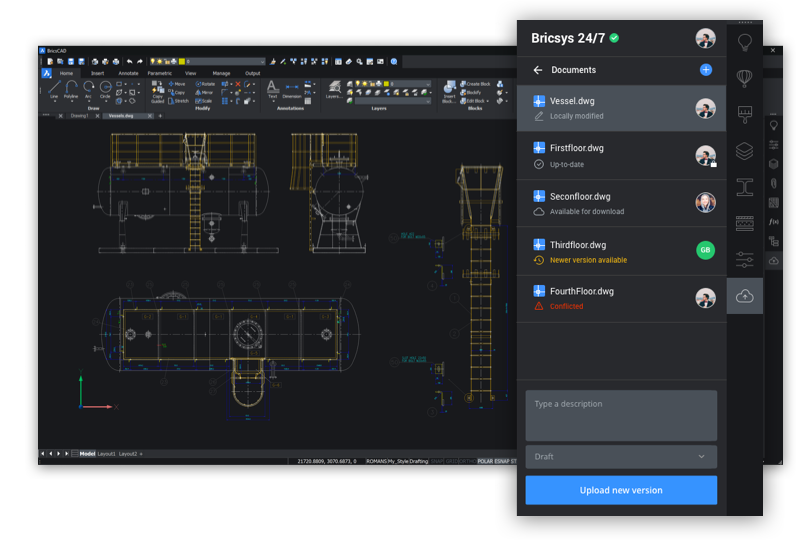Viewport: 796px width, 540px height.
Task: Go back using the Documents arrow
Action: pos(538,70)
